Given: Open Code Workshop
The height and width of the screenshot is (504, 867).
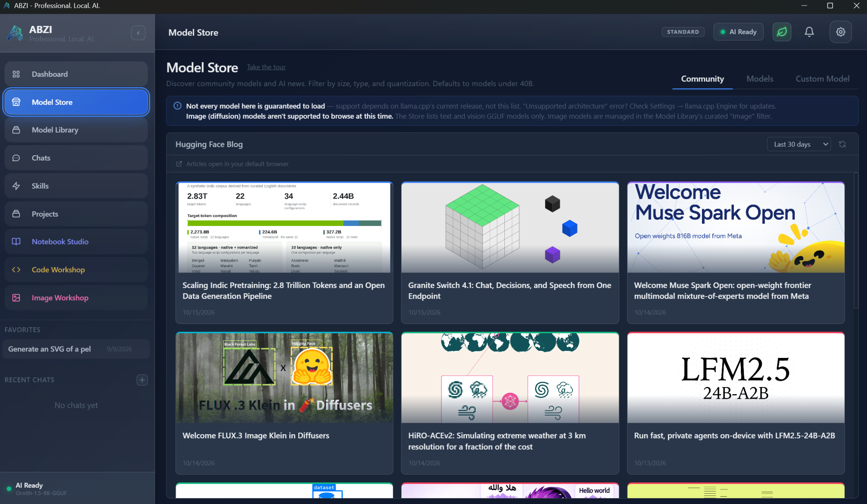Looking at the screenshot, I should coord(76,270).
